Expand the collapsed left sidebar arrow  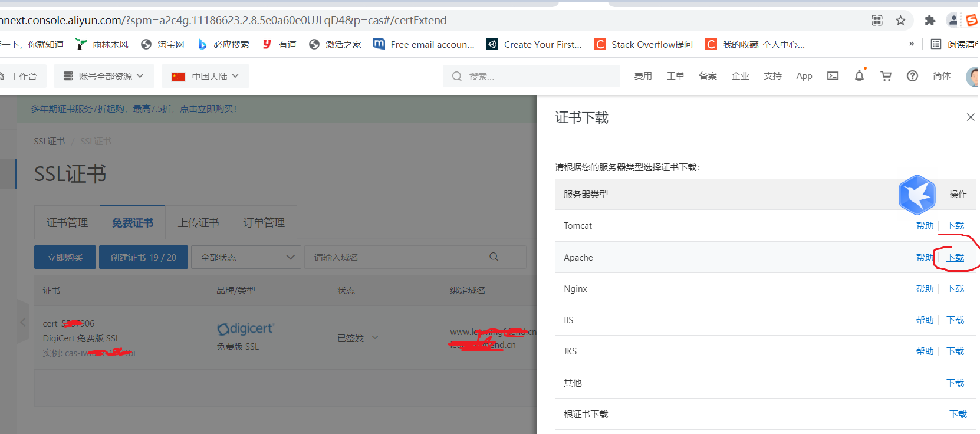point(23,322)
